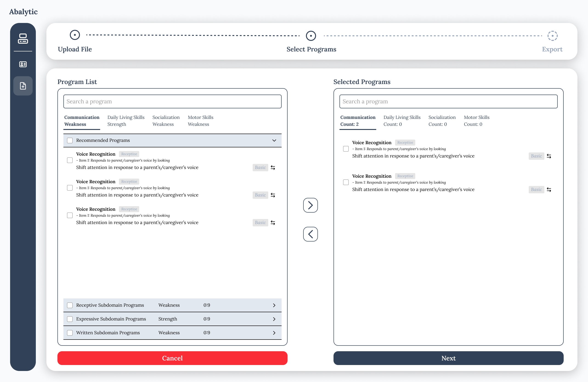Click swap icon on second selected program
This screenshot has height=382, width=588.
(x=549, y=190)
